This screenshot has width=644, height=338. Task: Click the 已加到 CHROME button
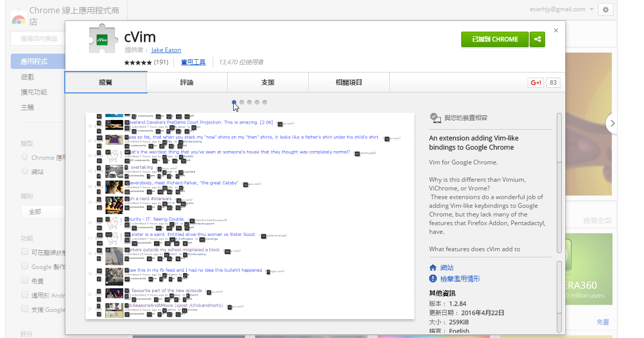(x=494, y=39)
